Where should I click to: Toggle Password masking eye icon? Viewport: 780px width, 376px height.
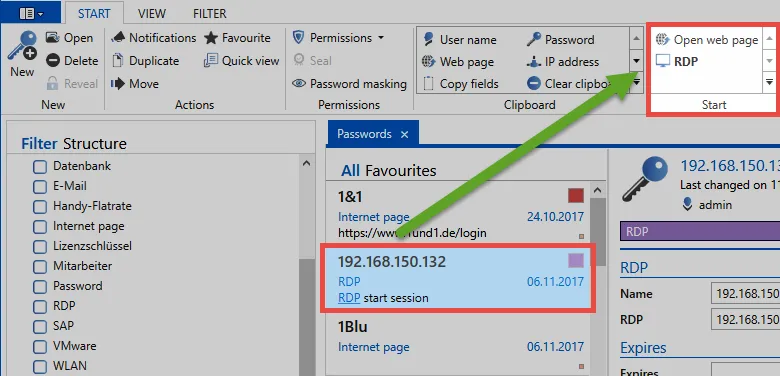[x=298, y=84]
